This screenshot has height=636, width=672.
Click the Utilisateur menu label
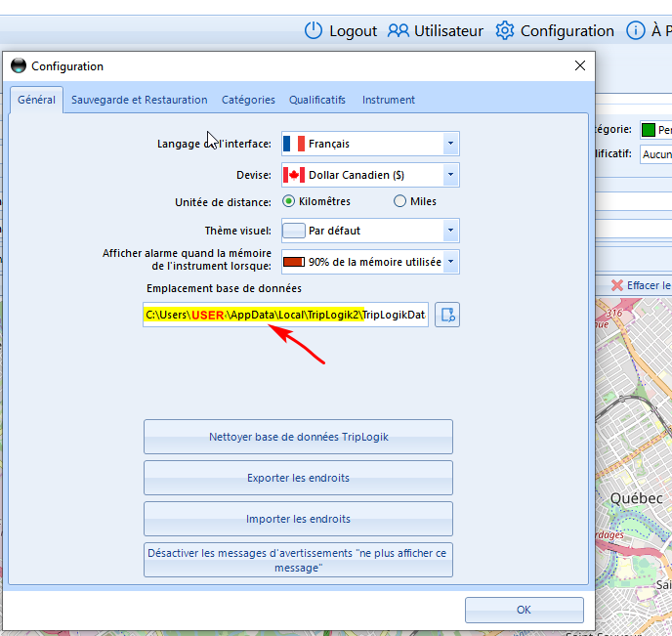[448, 31]
